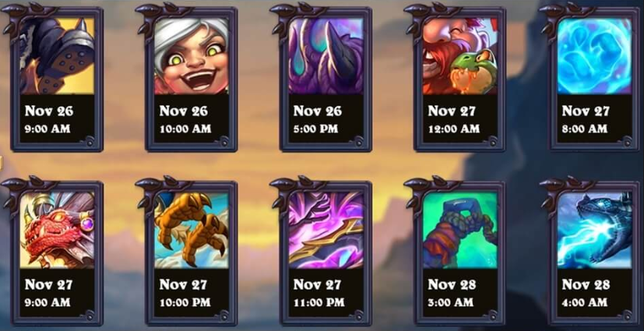Choose the Nov 28 3:00 AM reveal slot
The image size is (644, 331).
tap(452, 293)
